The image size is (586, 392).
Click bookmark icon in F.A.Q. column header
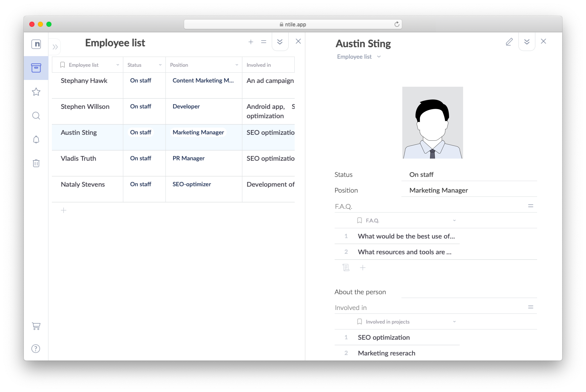(x=360, y=220)
